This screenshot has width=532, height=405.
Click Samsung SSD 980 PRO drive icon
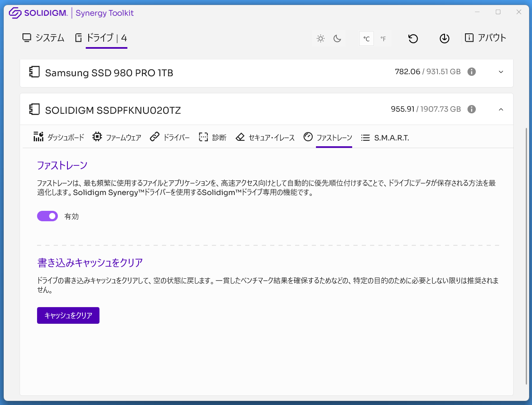[34, 72]
